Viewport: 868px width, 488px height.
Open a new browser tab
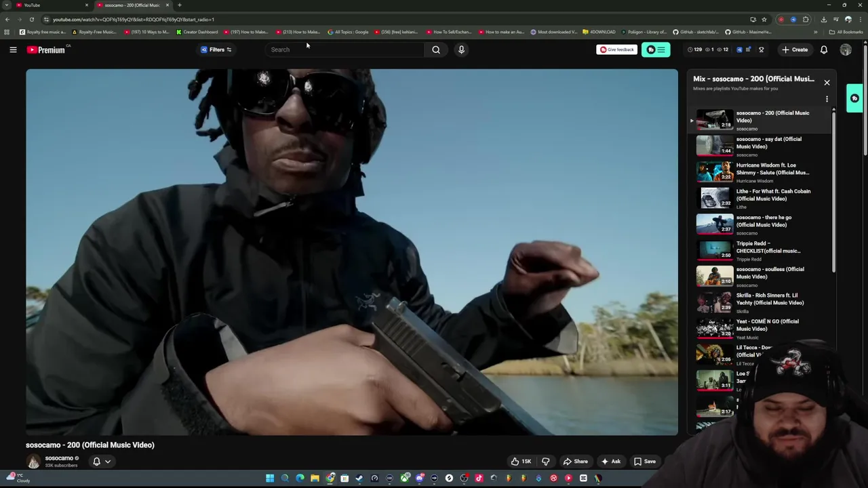click(x=180, y=5)
